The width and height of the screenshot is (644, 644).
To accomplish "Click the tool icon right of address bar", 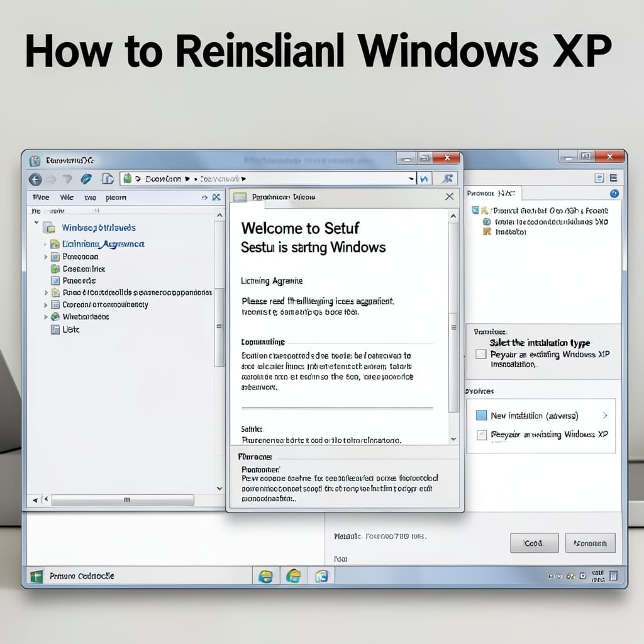I will [x=448, y=178].
